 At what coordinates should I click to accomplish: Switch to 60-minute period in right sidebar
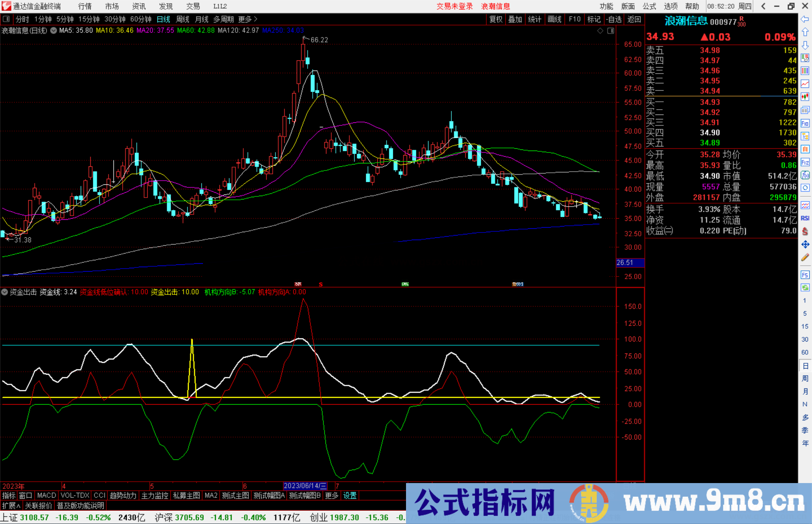tap(804, 352)
